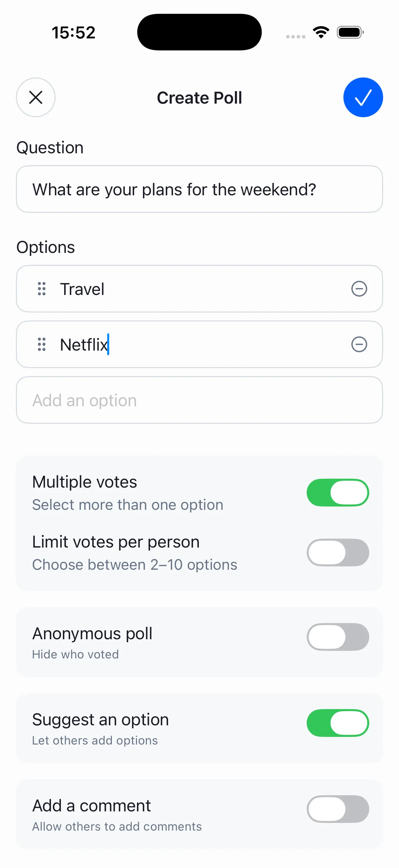Dismiss Create Poll using the X icon
Screen dimensions: 399x868
pos(36,97)
